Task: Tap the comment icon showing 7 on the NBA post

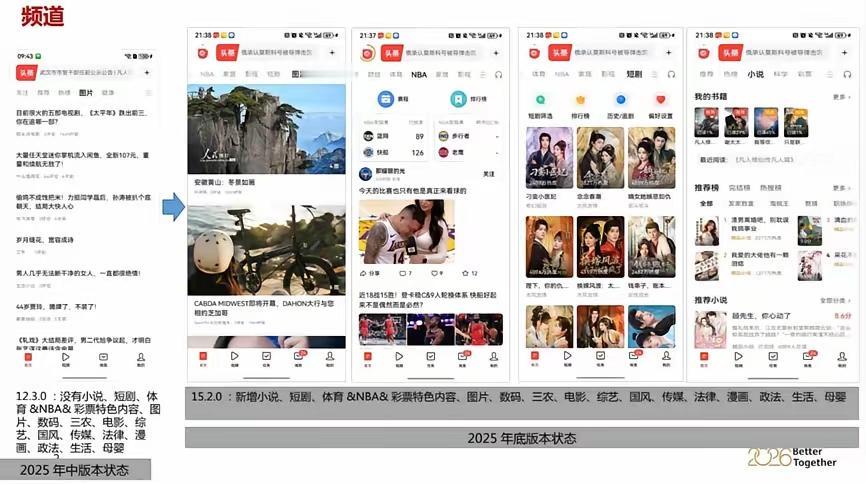Action: tap(402, 273)
